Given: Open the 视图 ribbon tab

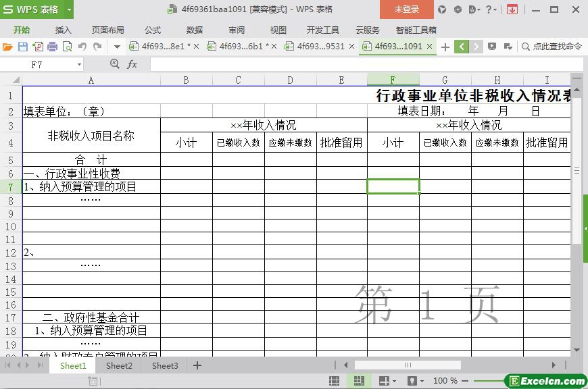Looking at the screenshot, I should [x=278, y=30].
